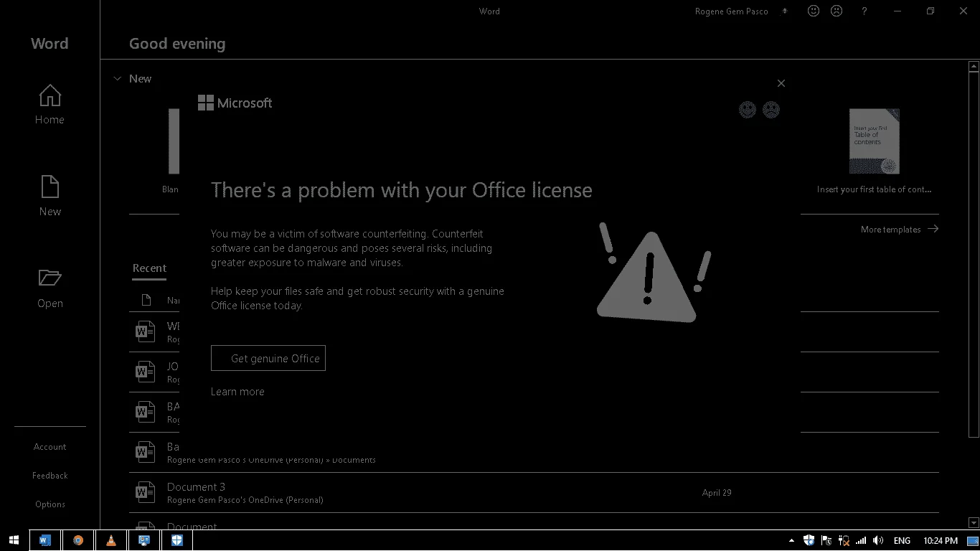Viewport: 980px width, 551px height.
Task: Open the Feedback page from sidebar
Action: [x=50, y=476]
